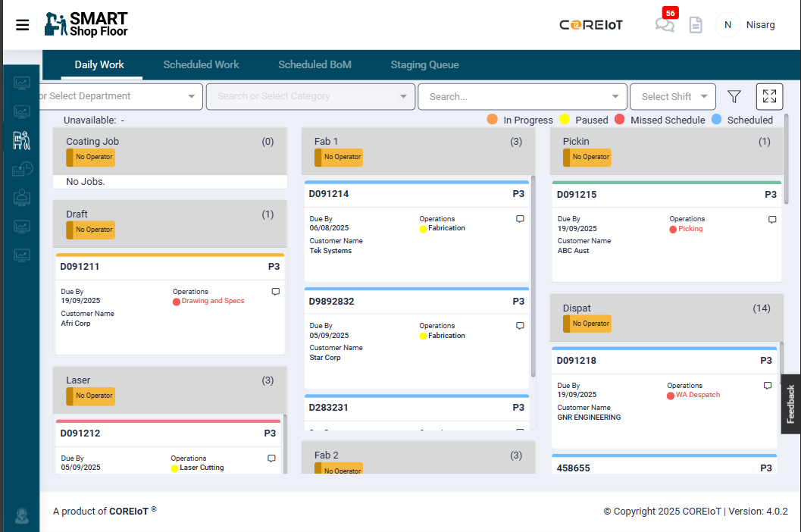The image size is (801, 532).
Task: Open comment icon on job D091215
Action: pyautogui.click(x=772, y=220)
